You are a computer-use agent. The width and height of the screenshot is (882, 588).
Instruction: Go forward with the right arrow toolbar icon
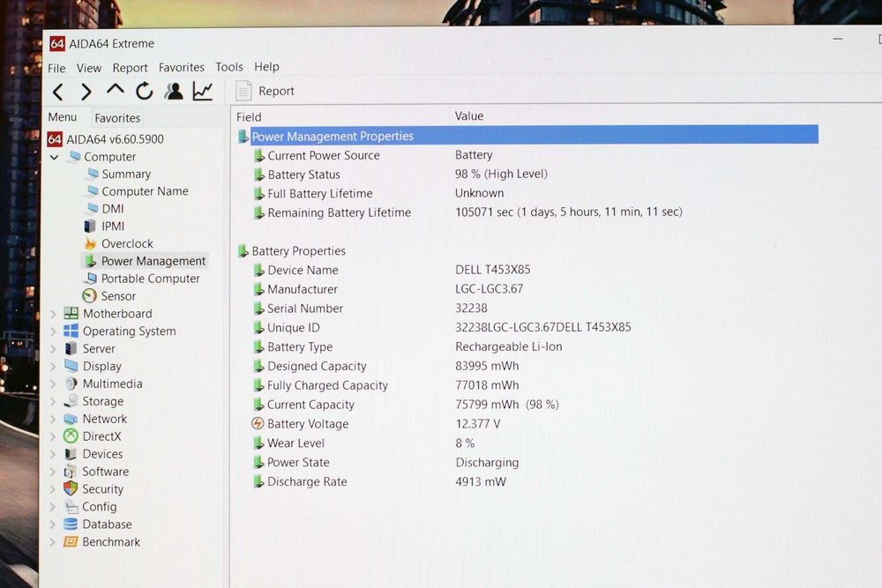coord(86,92)
